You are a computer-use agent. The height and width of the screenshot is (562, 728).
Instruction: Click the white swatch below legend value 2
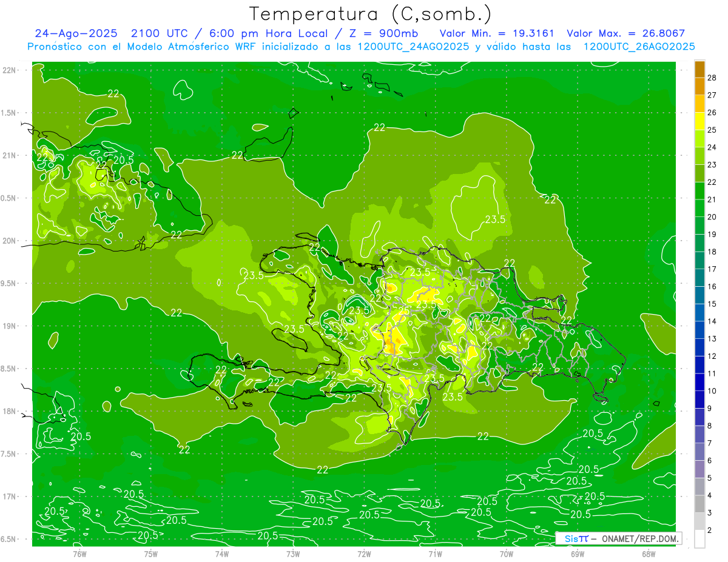click(x=699, y=538)
